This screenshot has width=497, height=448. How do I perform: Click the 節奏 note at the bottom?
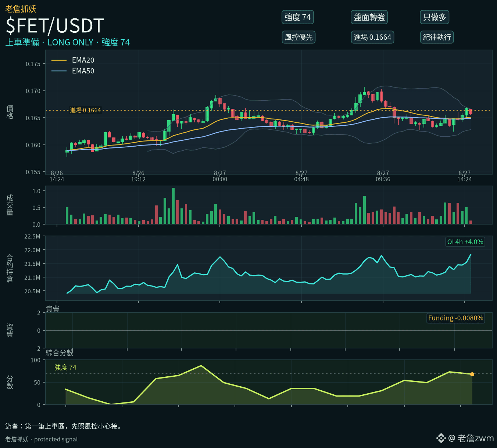point(63,426)
